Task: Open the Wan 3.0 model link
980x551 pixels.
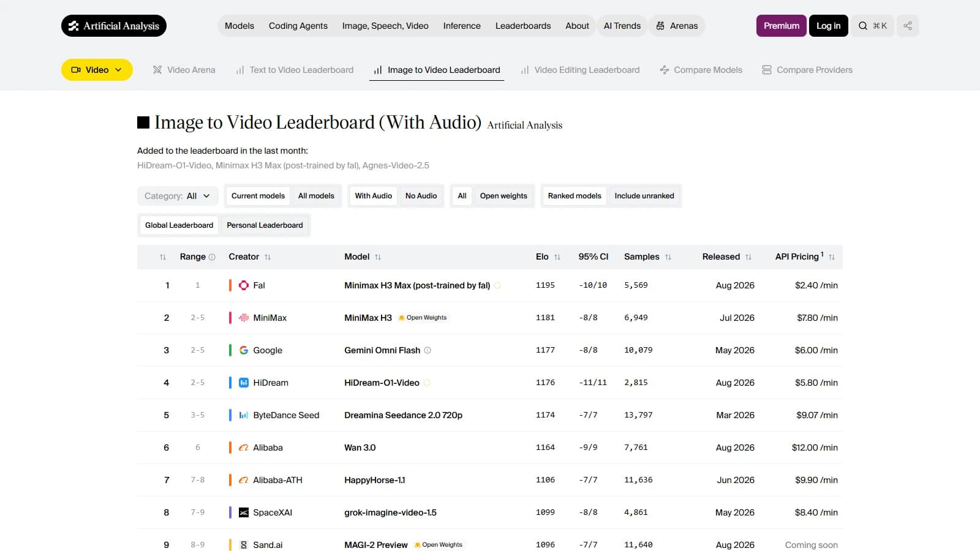Action: tap(360, 448)
